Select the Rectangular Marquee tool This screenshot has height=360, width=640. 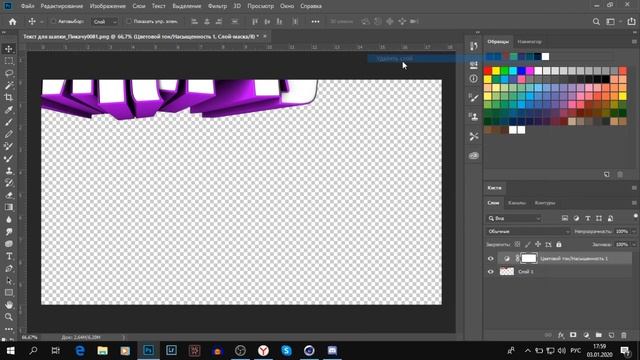click(9, 61)
